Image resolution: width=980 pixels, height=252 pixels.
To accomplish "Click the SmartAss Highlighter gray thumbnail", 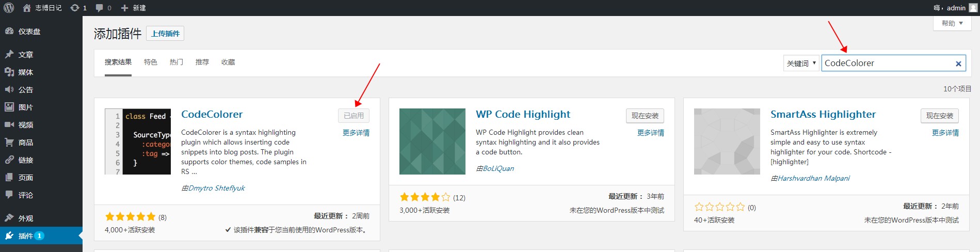I will tap(727, 141).
